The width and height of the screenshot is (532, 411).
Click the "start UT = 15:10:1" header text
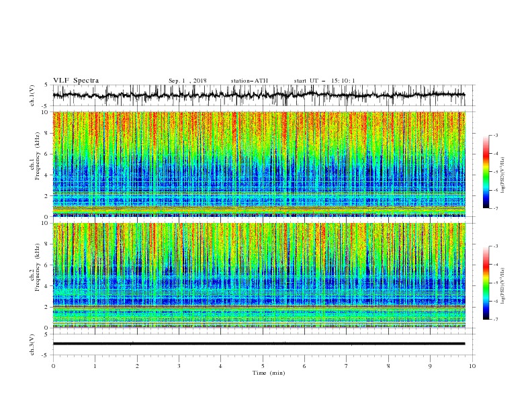click(324, 81)
